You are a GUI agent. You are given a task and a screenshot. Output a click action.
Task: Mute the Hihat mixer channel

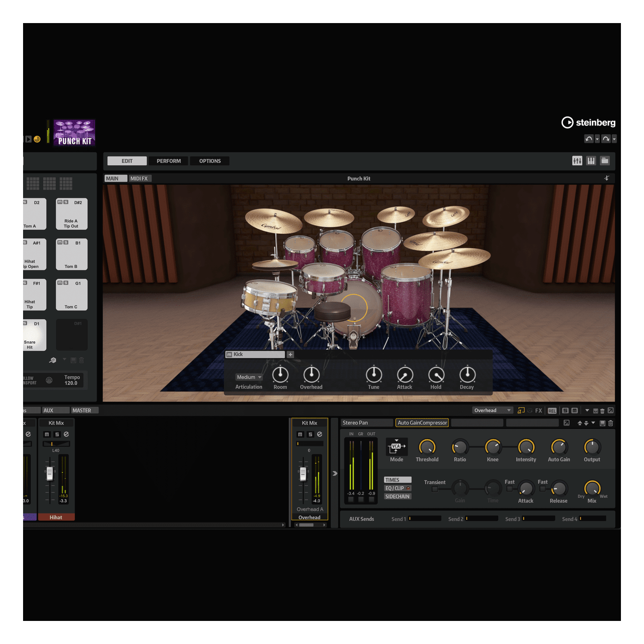coord(47,434)
